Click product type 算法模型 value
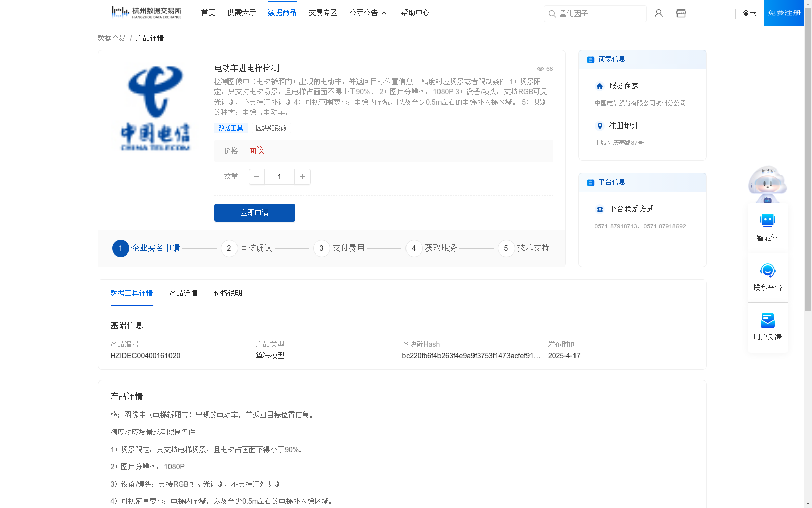The image size is (812, 508). click(270, 356)
